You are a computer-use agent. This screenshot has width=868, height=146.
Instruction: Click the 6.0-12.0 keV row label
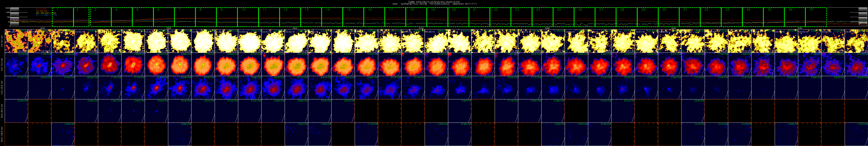pyautogui.click(x=2, y=65)
